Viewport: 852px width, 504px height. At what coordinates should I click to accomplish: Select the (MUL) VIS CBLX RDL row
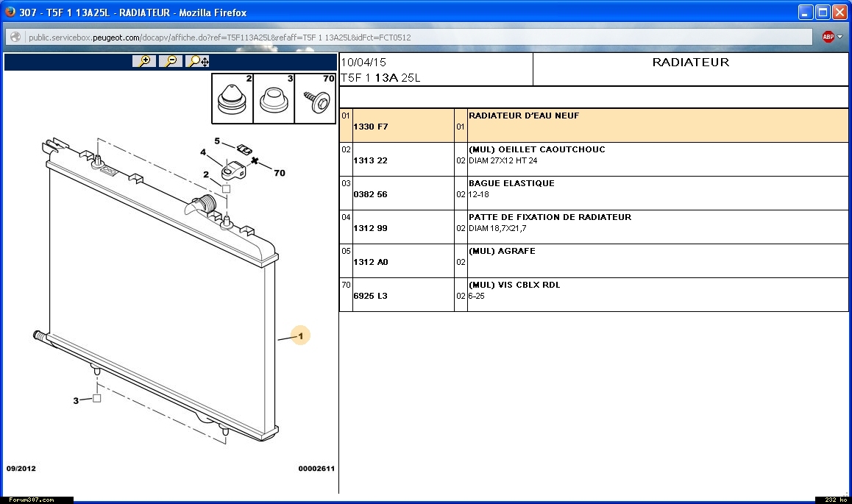514,285
